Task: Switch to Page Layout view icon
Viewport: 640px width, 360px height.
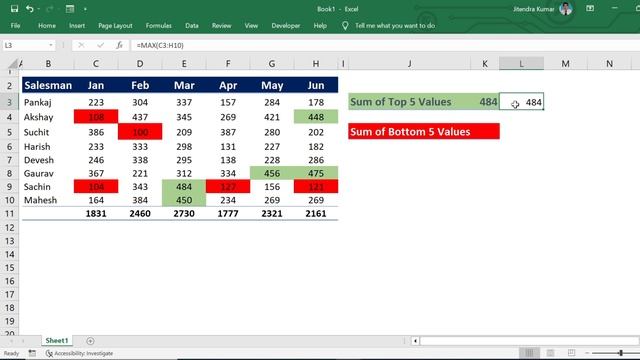Action: [550, 353]
